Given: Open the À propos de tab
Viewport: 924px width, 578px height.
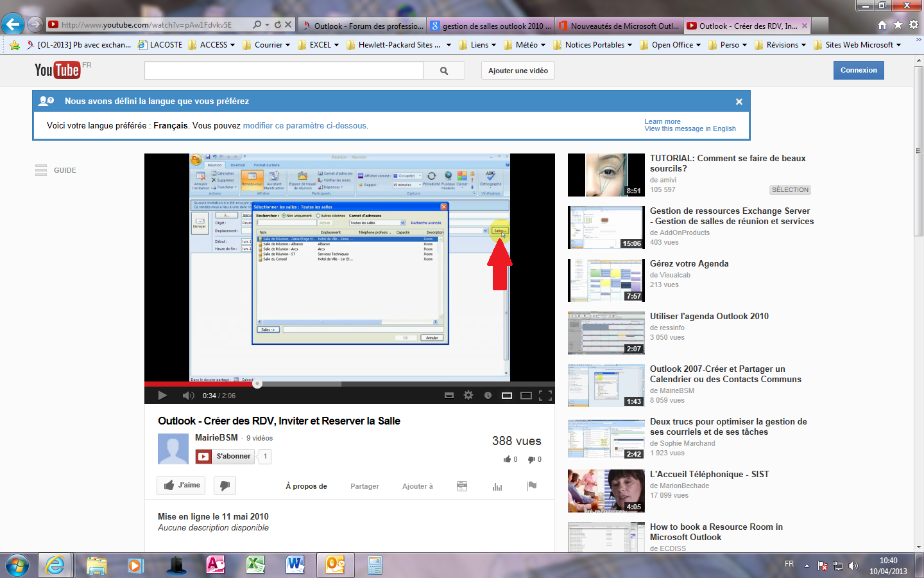Looking at the screenshot, I should [306, 486].
